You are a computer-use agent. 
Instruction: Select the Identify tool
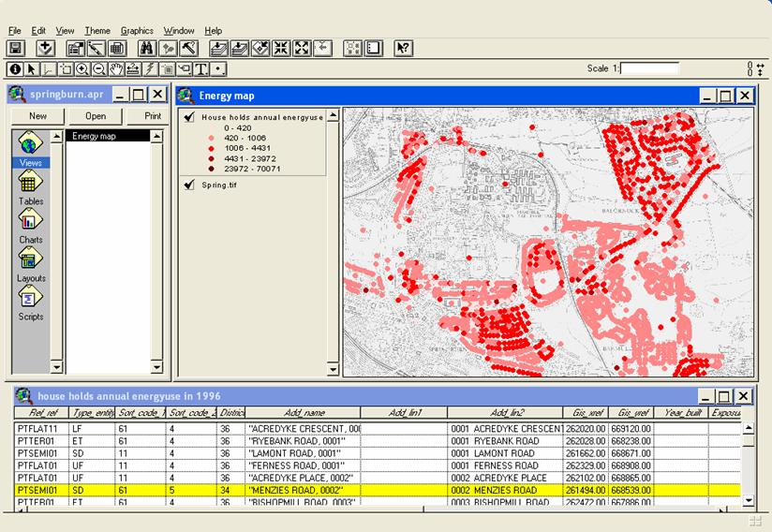pos(15,69)
